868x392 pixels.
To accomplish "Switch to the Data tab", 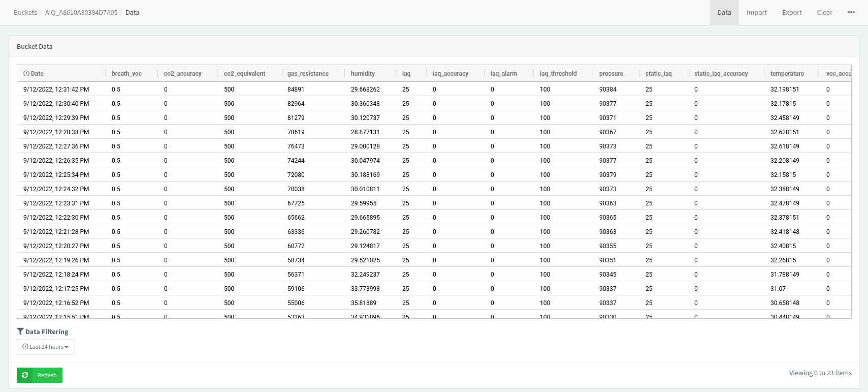I will 724,12.
